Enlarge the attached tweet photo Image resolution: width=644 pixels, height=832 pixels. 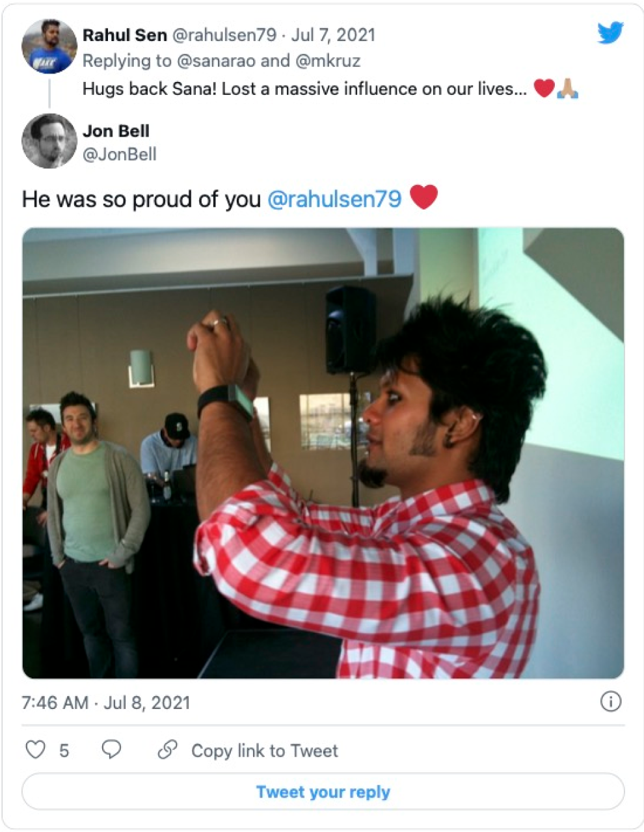coord(323,453)
